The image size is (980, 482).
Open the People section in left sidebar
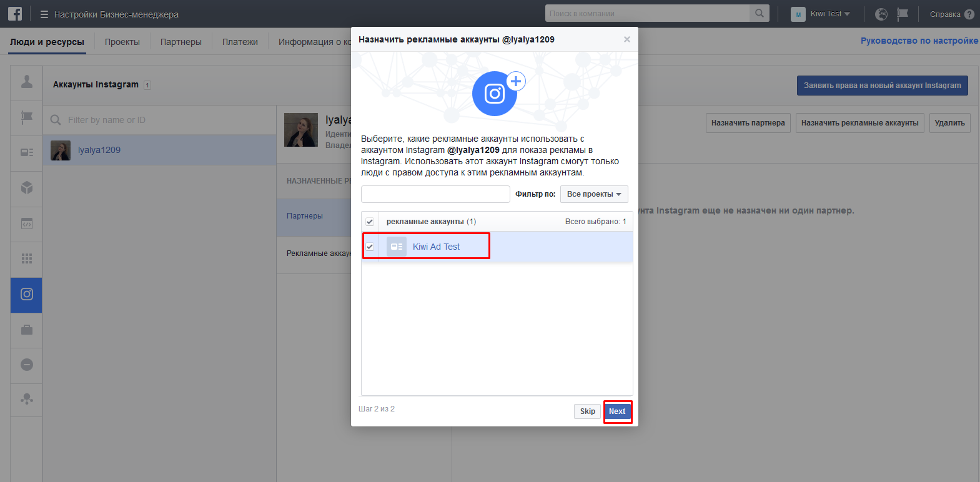coord(26,82)
